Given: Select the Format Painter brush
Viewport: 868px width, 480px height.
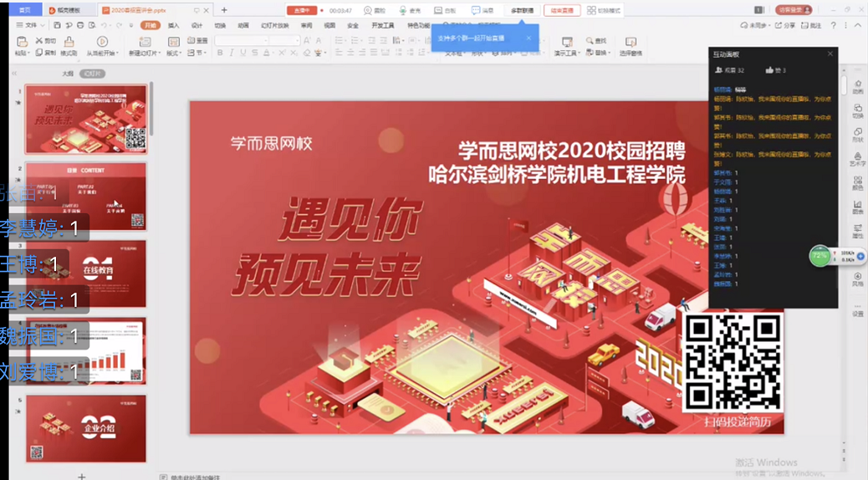Looking at the screenshot, I should point(69,42).
